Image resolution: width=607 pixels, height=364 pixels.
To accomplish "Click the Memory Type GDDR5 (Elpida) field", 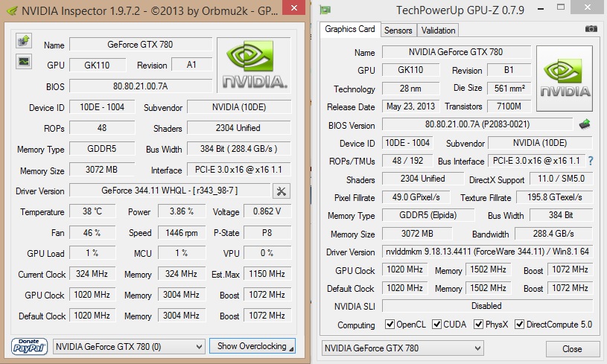I will (428, 215).
